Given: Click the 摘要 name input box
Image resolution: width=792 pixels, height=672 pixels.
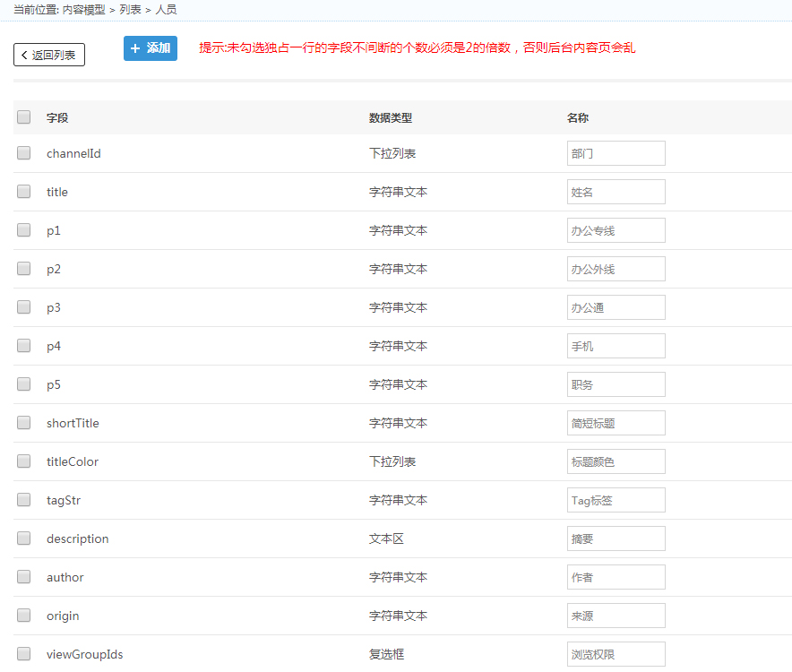Looking at the screenshot, I should point(616,538).
